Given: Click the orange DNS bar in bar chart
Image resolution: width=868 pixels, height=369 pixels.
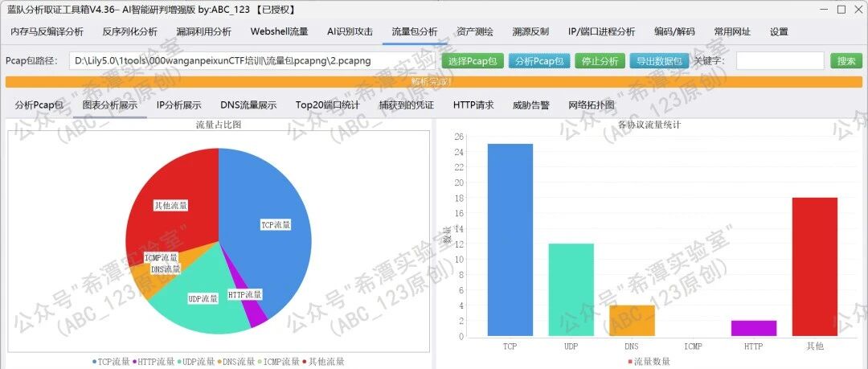Looking at the screenshot, I should point(632,320).
